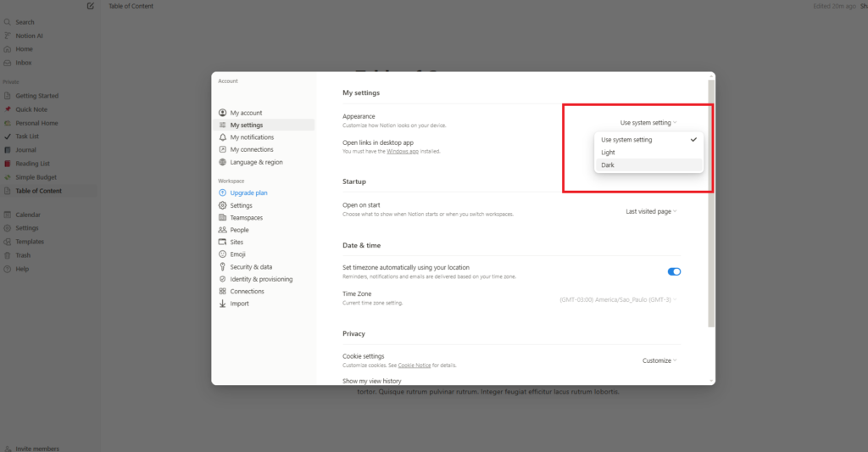This screenshot has width=868, height=452.
Task: Click Table of Content breadcrumb title
Action: pos(131,6)
